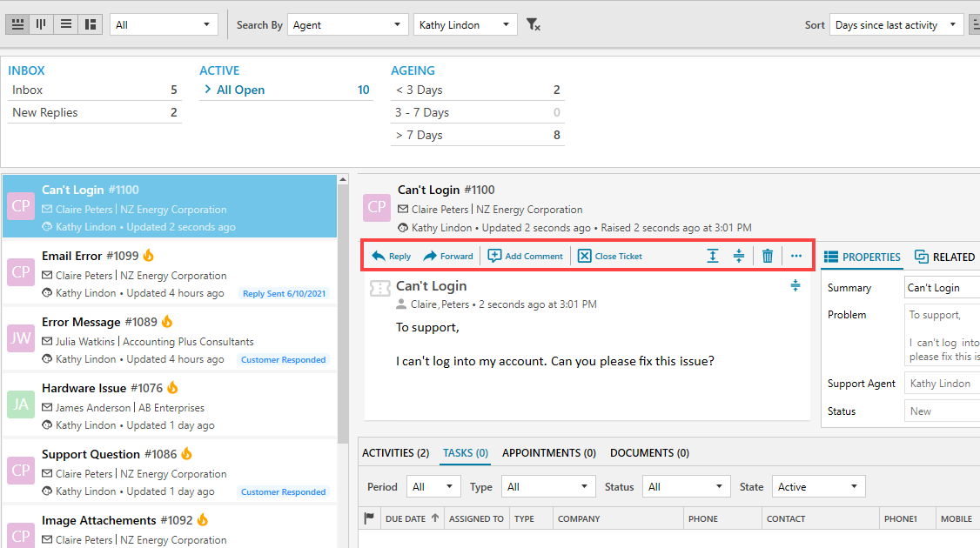Open the Sort dropdown
The width and height of the screenshot is (980, 548).
pos(896,24)
